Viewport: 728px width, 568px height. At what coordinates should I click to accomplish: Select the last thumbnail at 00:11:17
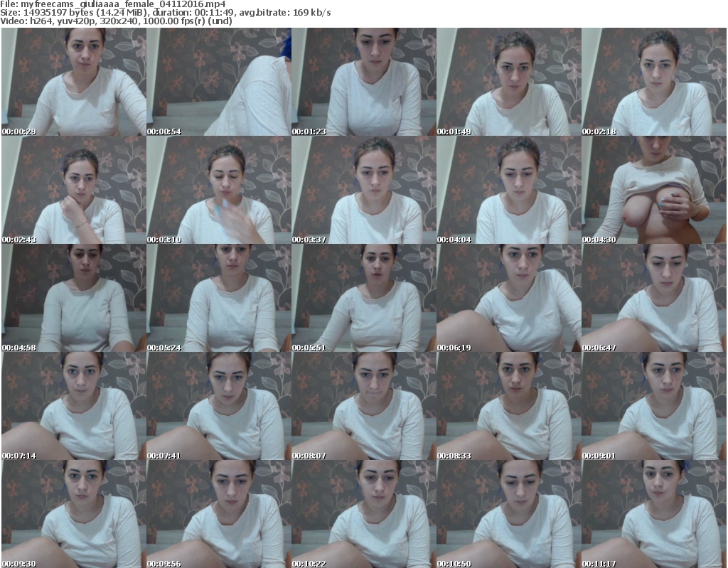tap(654, 514)
